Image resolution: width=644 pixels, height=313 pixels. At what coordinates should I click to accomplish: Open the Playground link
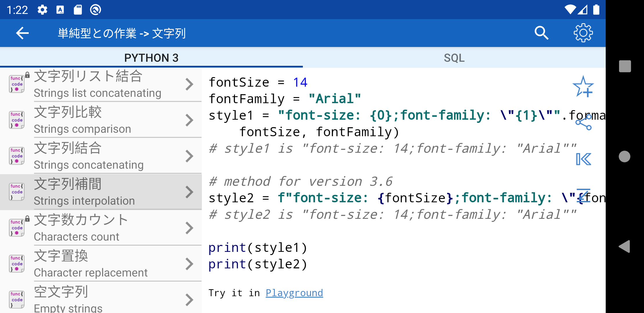pos(294,293)
